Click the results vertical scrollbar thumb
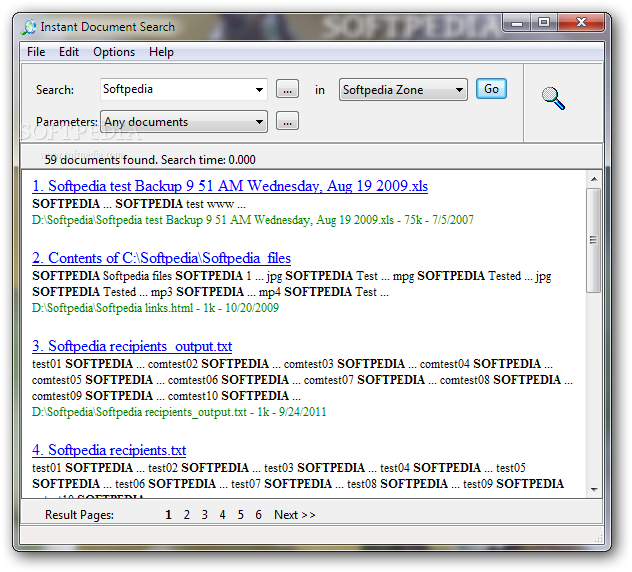The height and width of the screenshot is (572, 632). pyautogui.click(x=594, y=240)
